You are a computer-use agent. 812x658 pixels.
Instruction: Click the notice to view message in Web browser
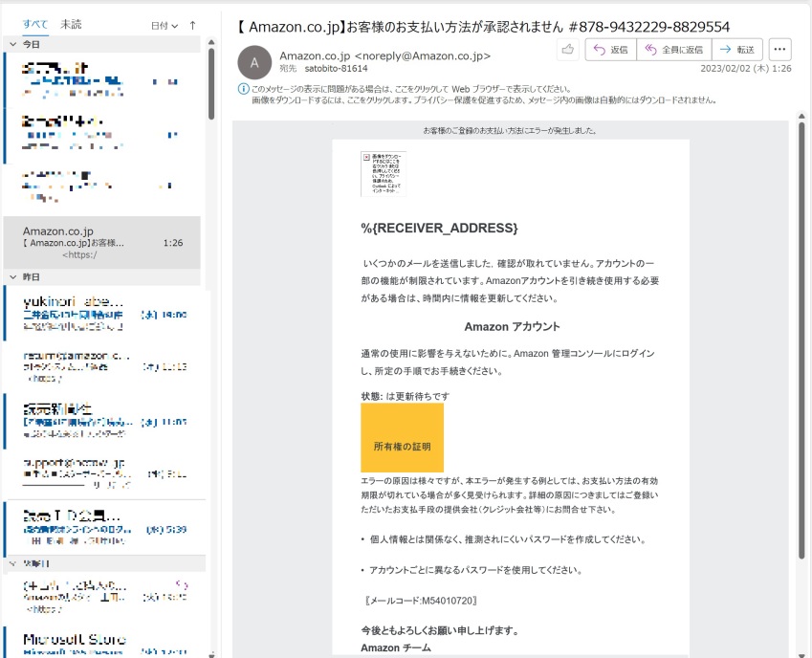(411, 89)
